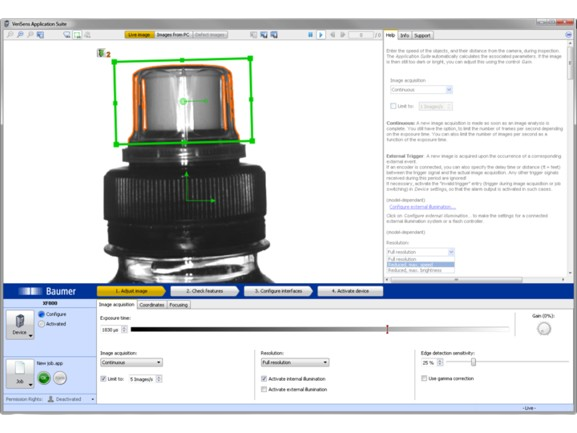Click the green OK job status button
Screen dimensions: 577x433
click(44, 378)
